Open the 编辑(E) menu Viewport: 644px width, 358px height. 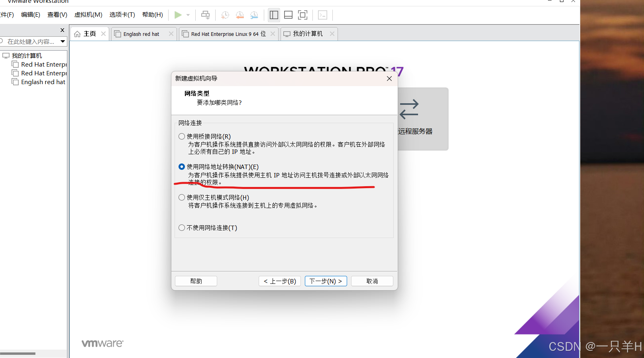click(31, 15)
